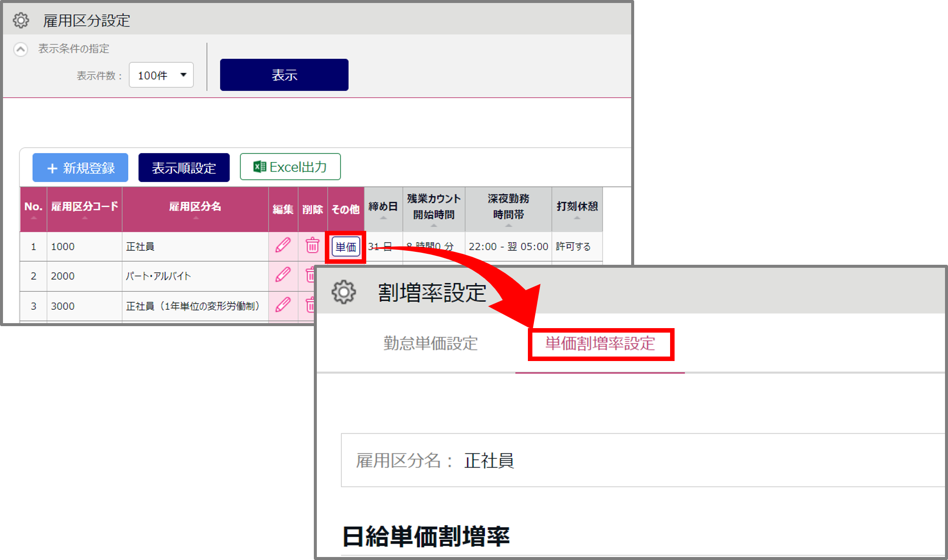The width and height of the screenshot is (948, 560).
Task: Open 表示順設定
Action: [184, 168]
